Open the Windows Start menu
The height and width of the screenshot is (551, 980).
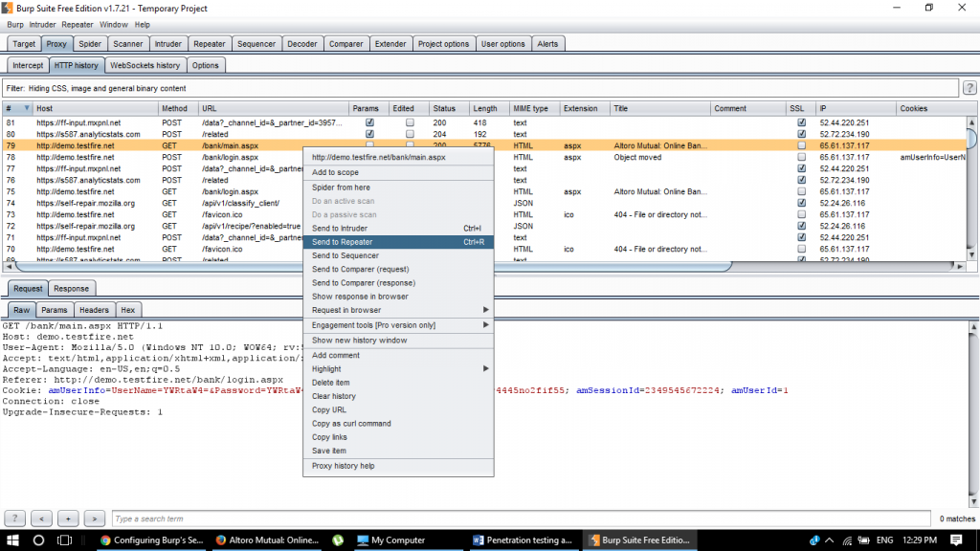point(12,540)
